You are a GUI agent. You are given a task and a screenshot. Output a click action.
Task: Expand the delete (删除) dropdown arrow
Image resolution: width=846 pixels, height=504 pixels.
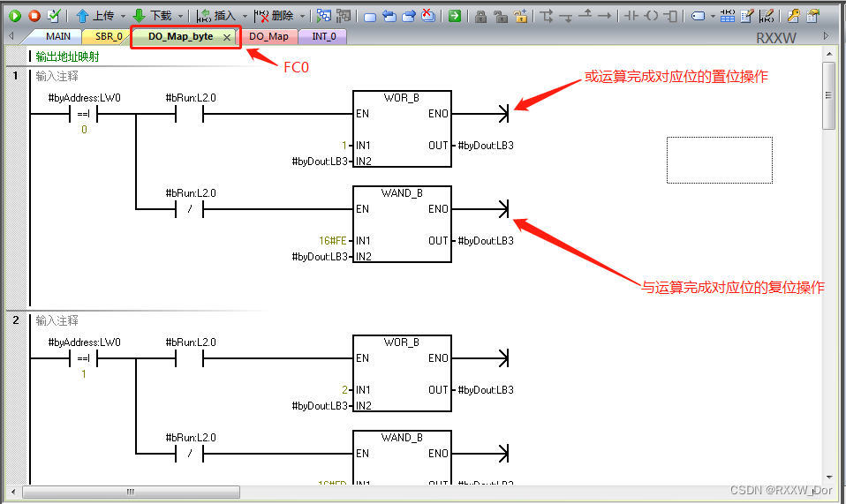(301, 16)
